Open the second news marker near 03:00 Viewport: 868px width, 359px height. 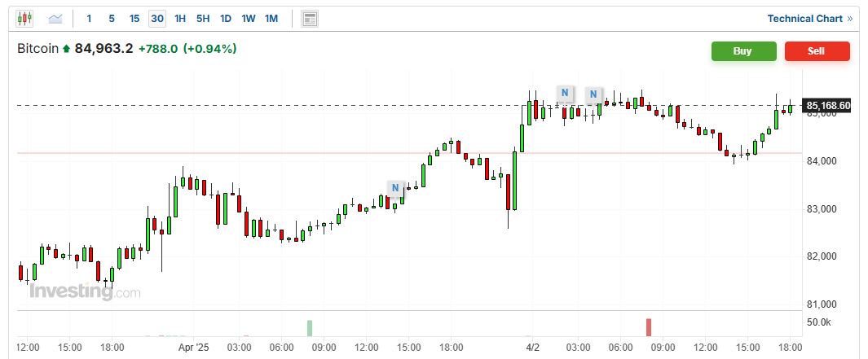coord(594,94)
